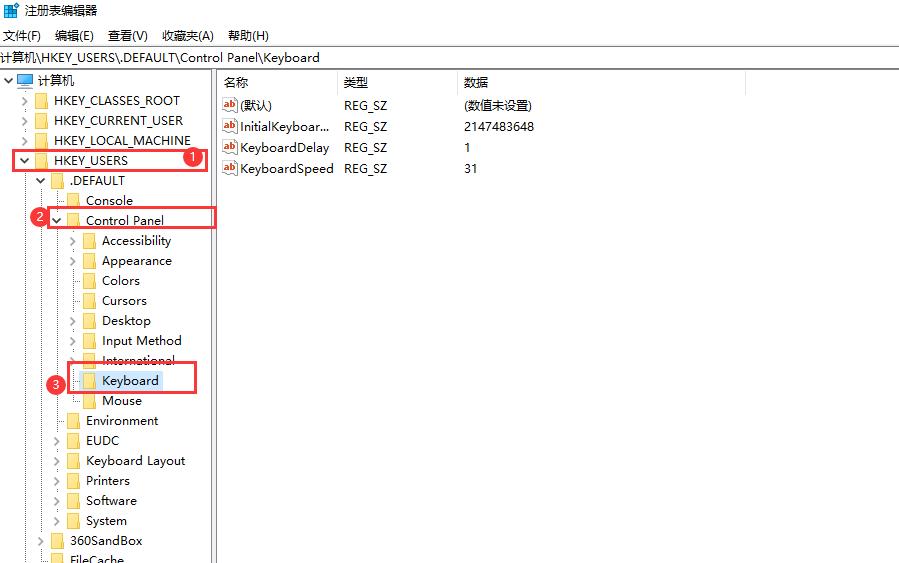Expand HKEY_CURRENT_USER chevron

coord(24,121)
